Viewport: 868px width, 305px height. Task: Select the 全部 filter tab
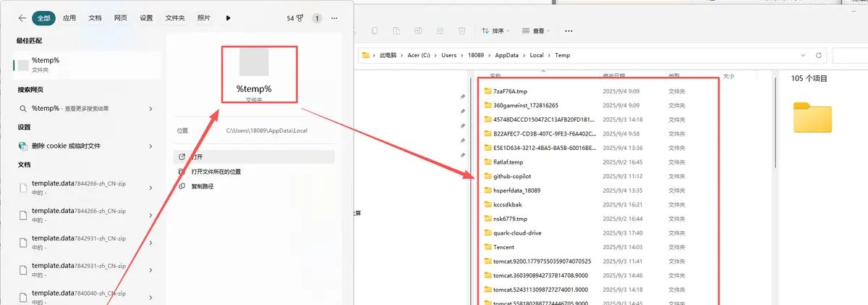tap(43, 18)
